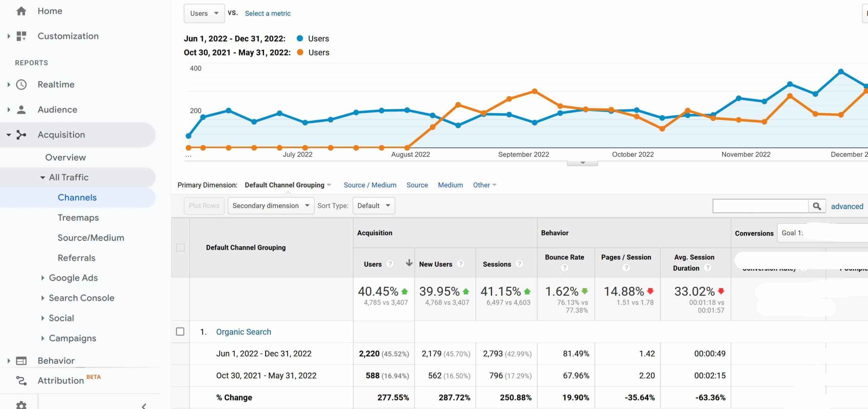Click the 40.45% total users change
The image size is (868, 409).
pyautogui.click(x=378, y=291)
